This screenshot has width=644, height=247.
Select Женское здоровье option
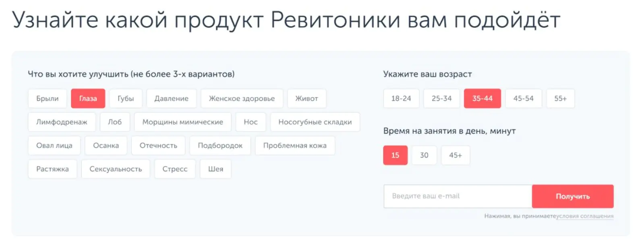(x=242, y=98)
